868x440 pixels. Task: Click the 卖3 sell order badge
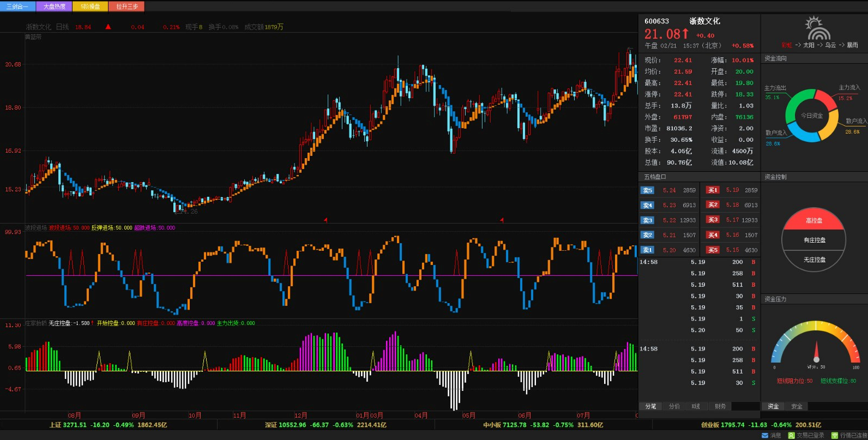point(647,220)
